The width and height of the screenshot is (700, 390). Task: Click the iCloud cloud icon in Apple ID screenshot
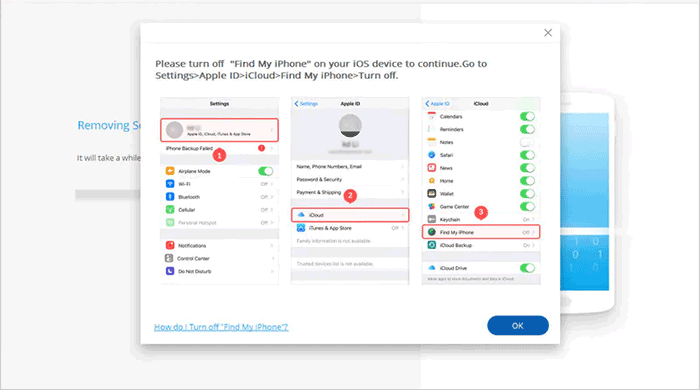tap(301, 215)
